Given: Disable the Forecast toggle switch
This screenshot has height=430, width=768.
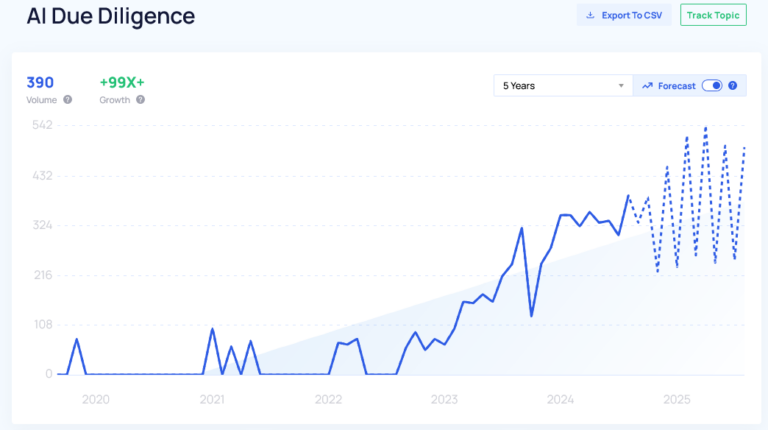Looking at the screenshot, I should pos(711,86).
